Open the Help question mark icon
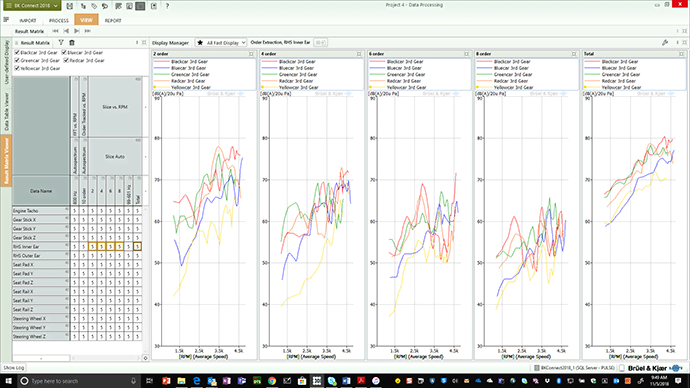This screenshot has width=690, height=388. 167,6
